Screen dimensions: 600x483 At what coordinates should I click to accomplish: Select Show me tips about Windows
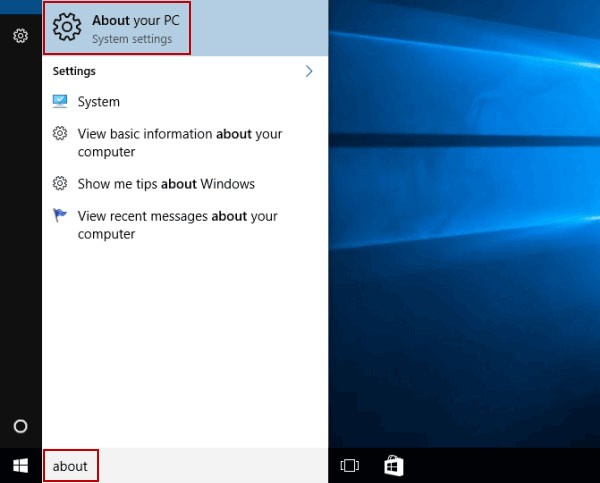coord(166,184)
